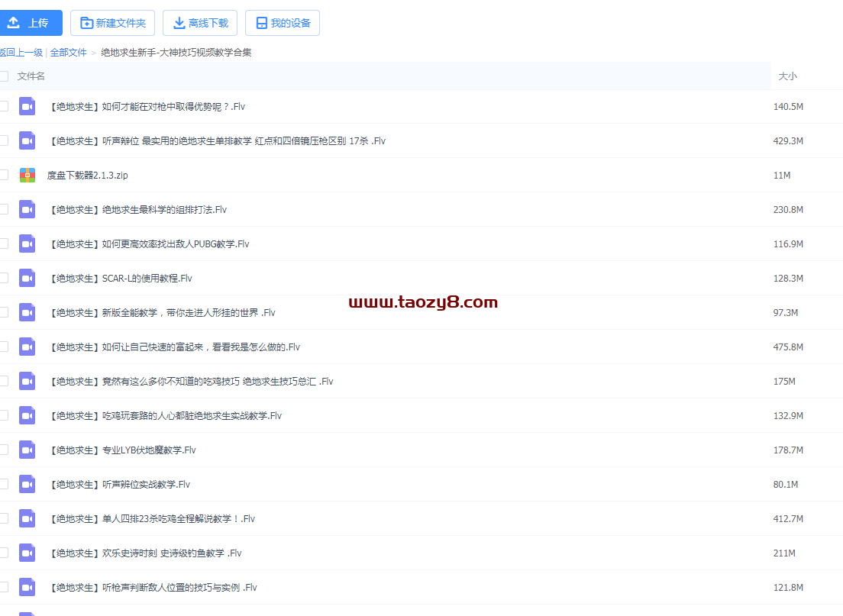Check the checkbox for 吃鸡玩套路 teaching video
843x616 pixels.
tap(3, 415)
